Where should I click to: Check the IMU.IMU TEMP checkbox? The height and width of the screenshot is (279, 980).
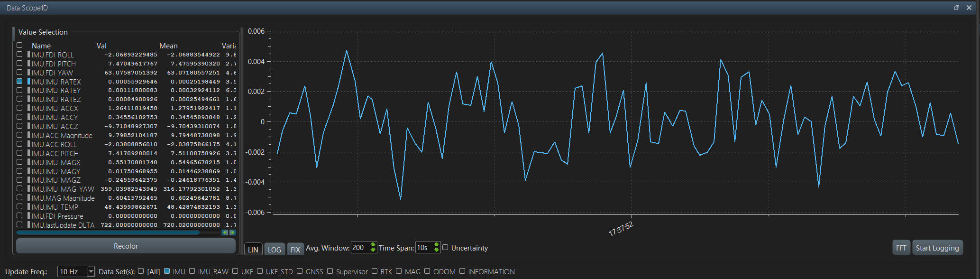click(x=19, y=206)
